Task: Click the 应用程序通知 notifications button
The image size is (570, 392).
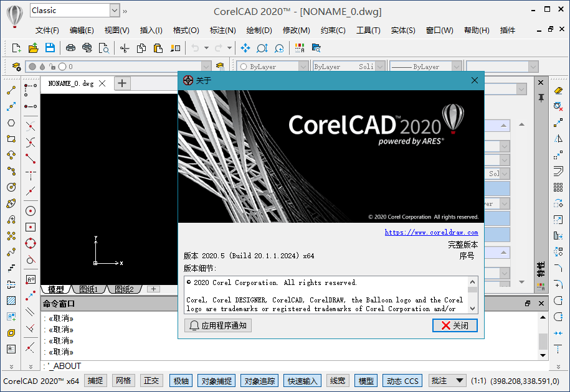Action: click(x=217, y=325)
